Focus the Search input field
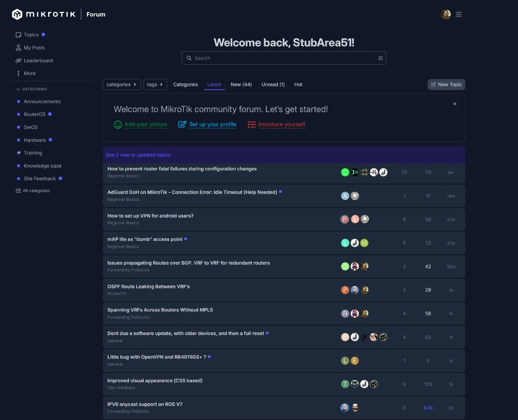This screenshot has height=420, width=518. click(x=284, y=58)
